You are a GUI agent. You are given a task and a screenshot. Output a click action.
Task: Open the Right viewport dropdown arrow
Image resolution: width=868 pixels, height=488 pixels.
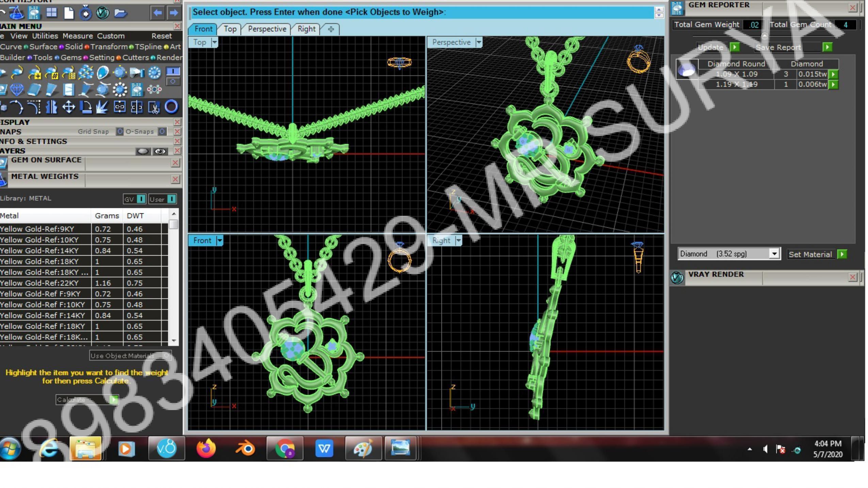459,241
